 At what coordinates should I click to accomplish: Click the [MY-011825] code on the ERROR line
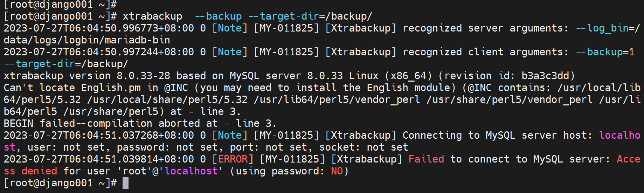click(292, 159)
